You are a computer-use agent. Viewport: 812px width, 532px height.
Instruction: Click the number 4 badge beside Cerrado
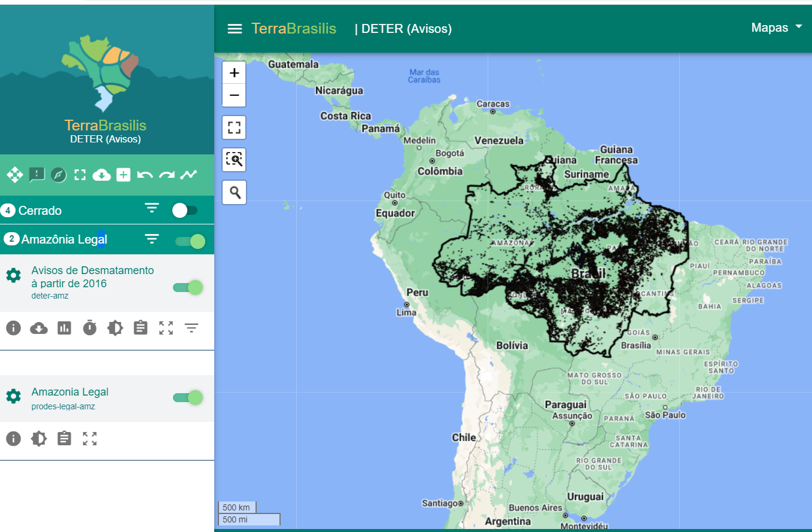tap(8, 210)
